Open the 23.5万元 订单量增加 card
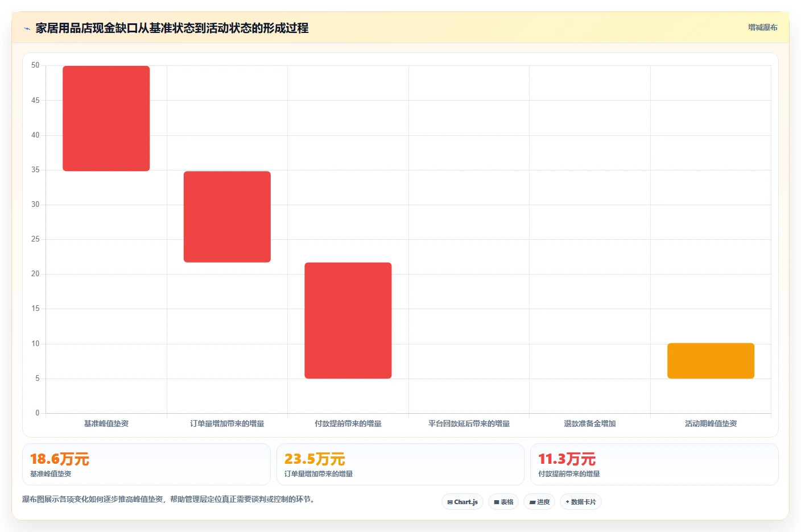Screen dimensions: 801x532 pyautogui.click(x=400, y=464)
